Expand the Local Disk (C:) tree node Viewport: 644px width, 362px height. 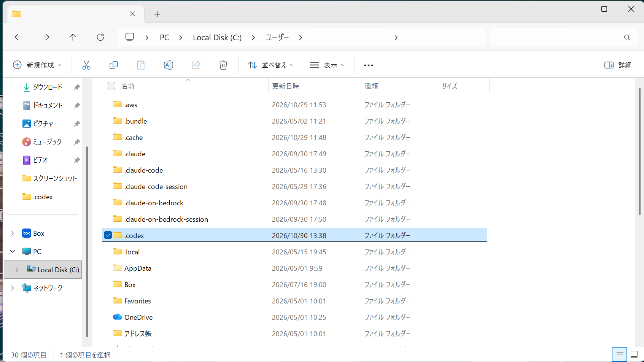tap(17, 270)
